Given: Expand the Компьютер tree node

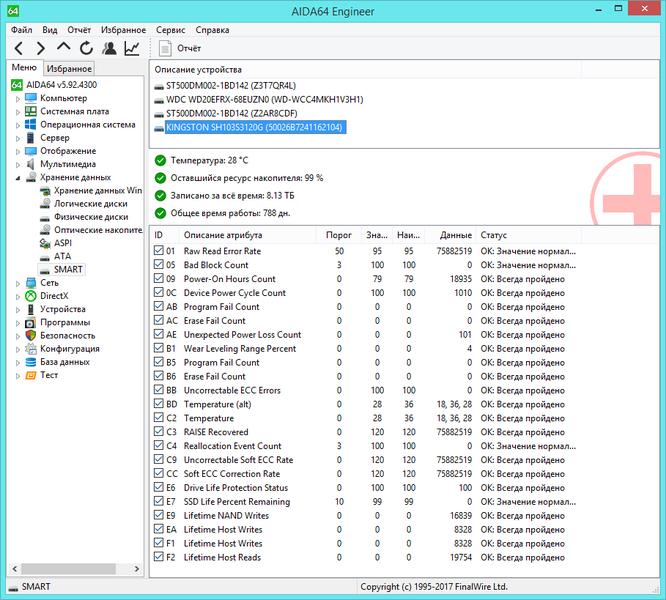Looking at the screenshot, I should 17,99.
